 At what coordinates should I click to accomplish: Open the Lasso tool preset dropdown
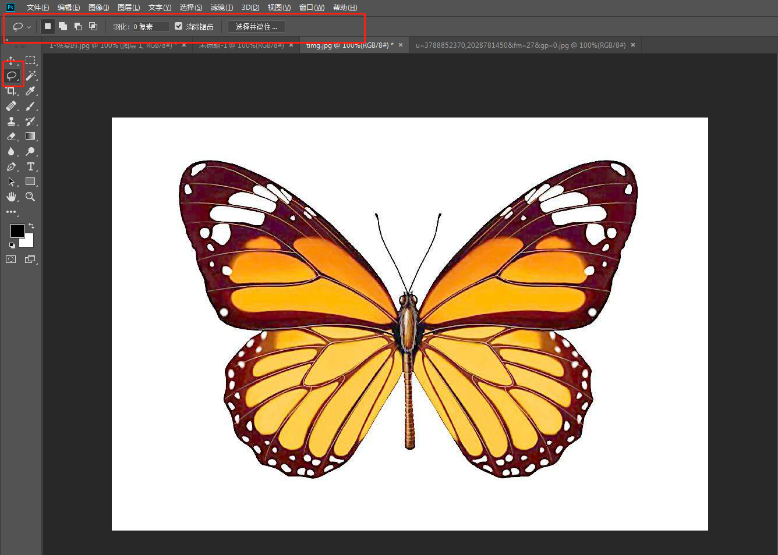(x=22, y=26)
